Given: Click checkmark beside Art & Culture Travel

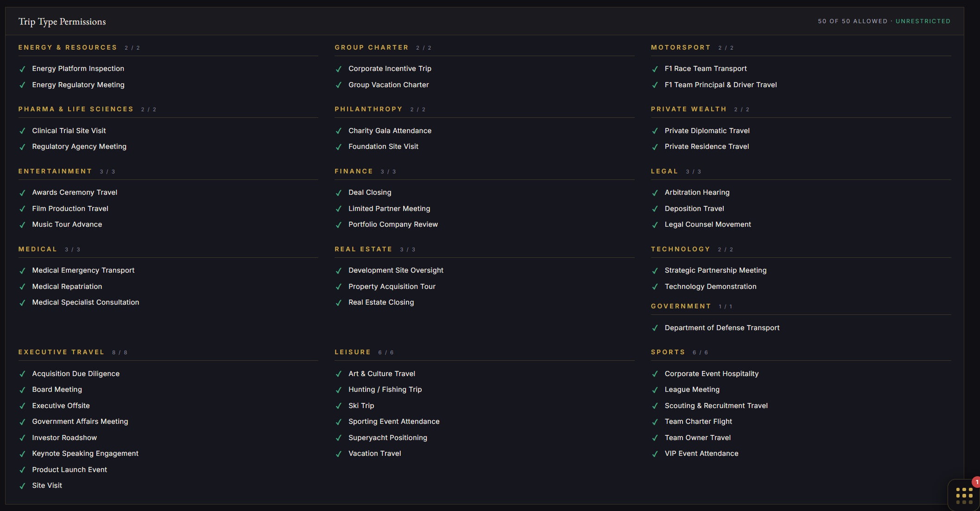Looking at the screenshot, I should [x=339, y=374].
